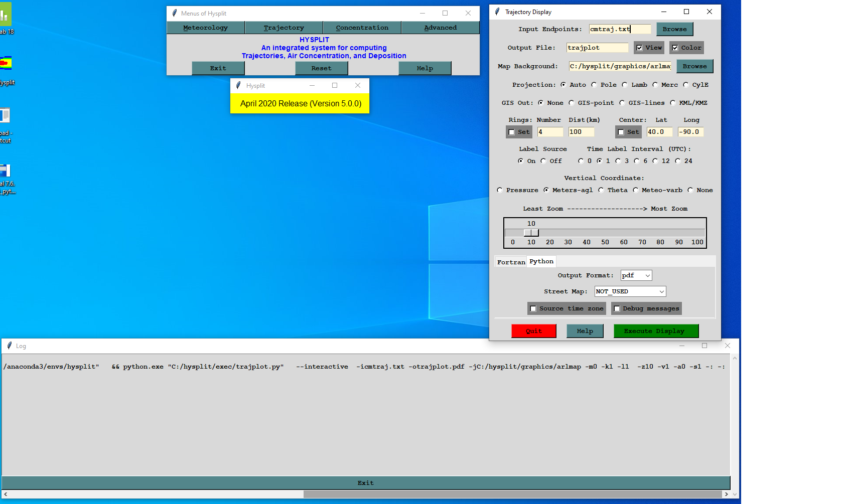847x504 pixels.
Task: Open the Meteorology menu in Hysplit
Action: (x=205, y=28)
